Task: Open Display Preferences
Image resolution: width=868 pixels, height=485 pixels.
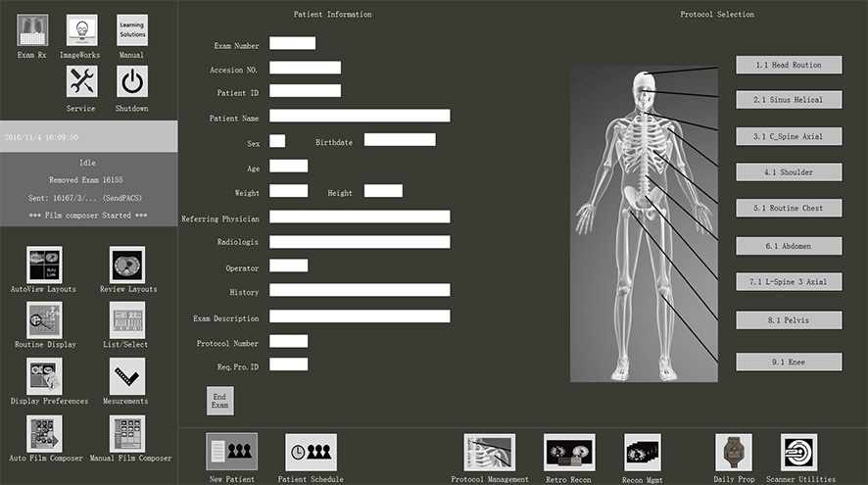Action: click(x=44, y=376)
